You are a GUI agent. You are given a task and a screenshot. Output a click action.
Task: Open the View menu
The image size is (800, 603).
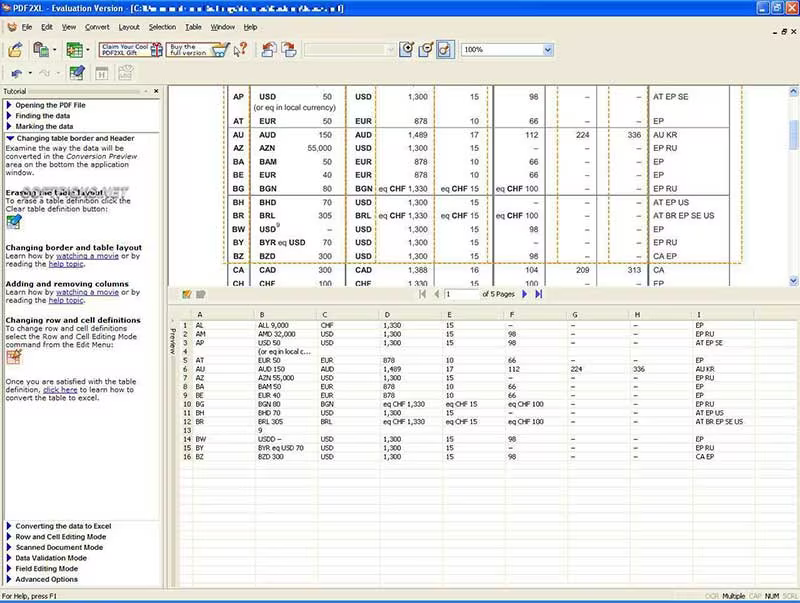click(69, 27)
